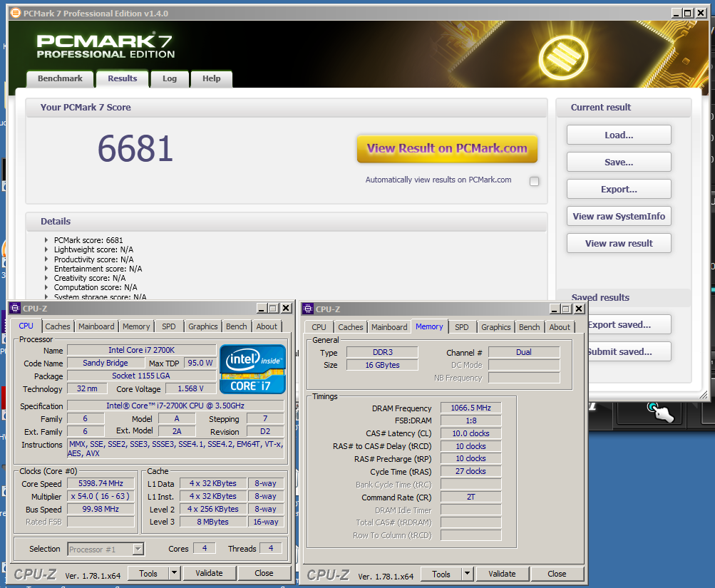
Task: Click the Core Speed 5398.74 MHz value
Action: pos(101,483)
